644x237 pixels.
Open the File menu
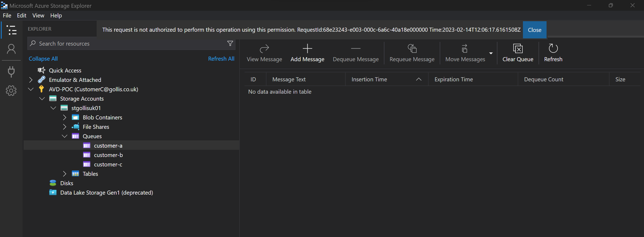pyautogui.click(x=7, y=15)
